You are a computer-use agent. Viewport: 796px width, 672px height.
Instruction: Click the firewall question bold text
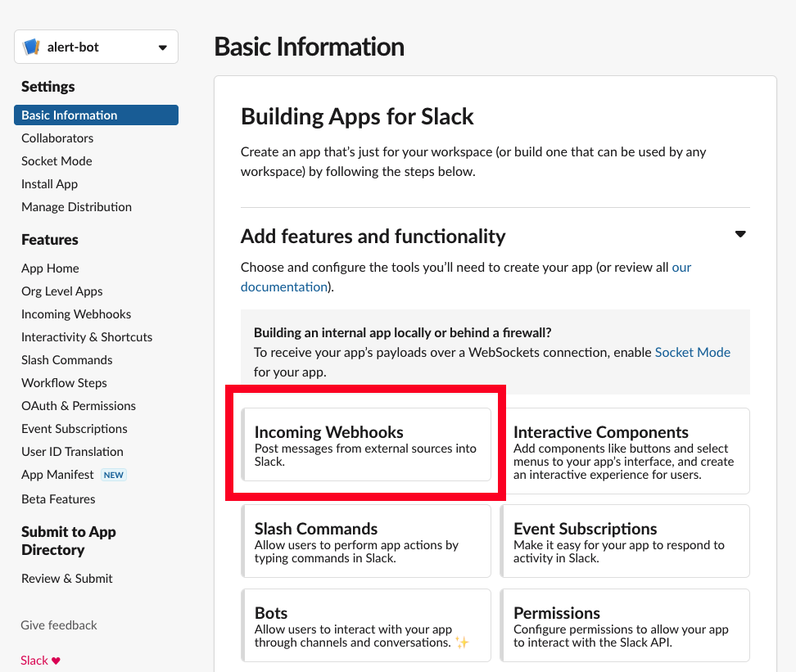[403, 333]
